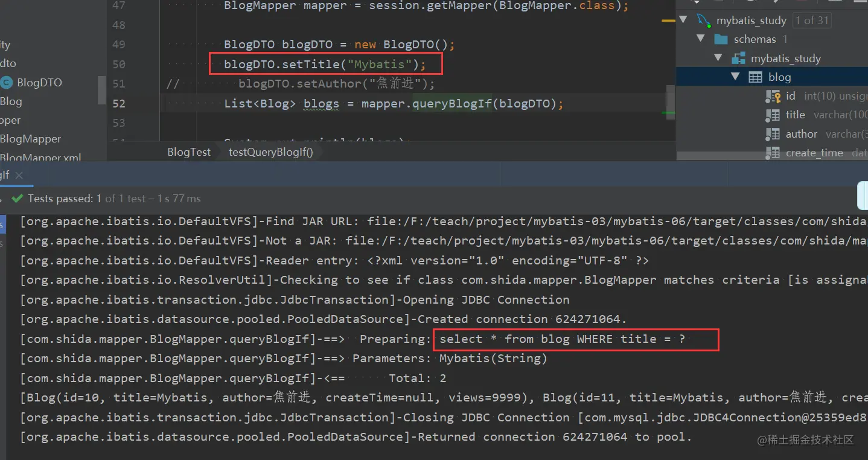Click the mybatis_study schema icon

tap(738, 59)
